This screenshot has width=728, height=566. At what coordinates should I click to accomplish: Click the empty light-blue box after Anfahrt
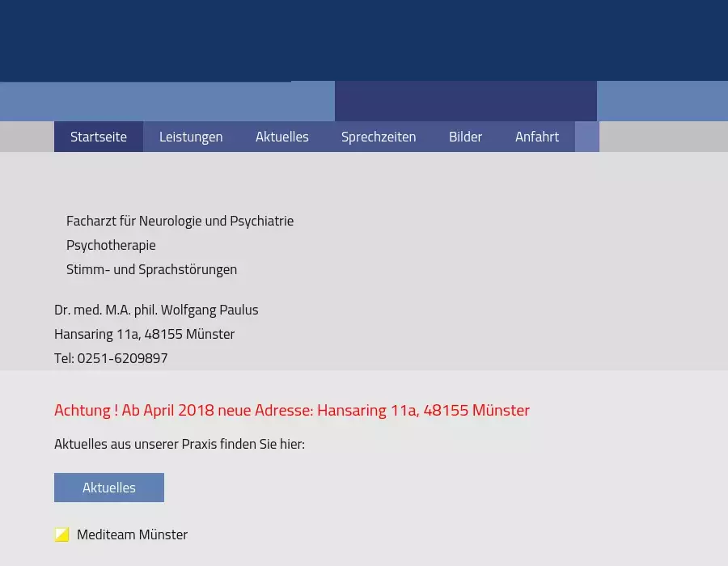pos(587,137)
